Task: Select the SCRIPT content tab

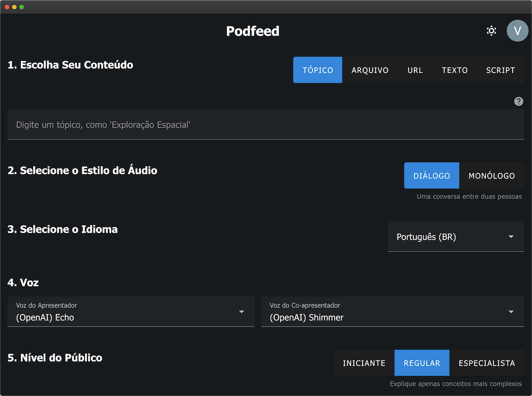Action: tap(500, 70)
